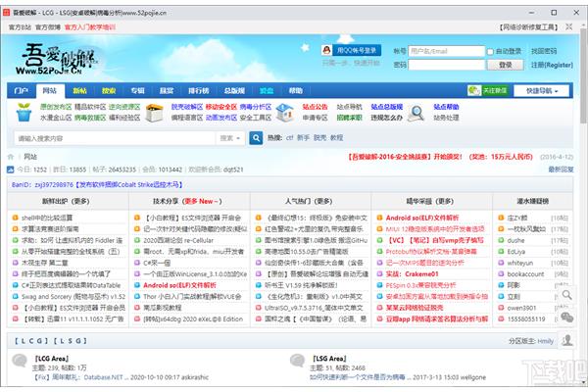Viewport: 588px width, 392px height.
Task: Click the 分区版主 Hmily link
Action: (545, 341)
